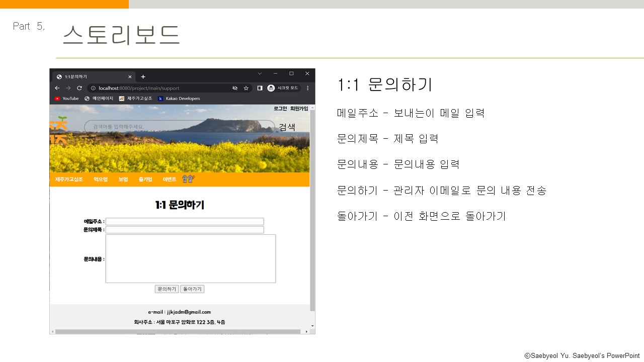This screenshot has width=644, height=362.
Task: Click the horizontal scrollbar right arrow
Action: point(307,331)
